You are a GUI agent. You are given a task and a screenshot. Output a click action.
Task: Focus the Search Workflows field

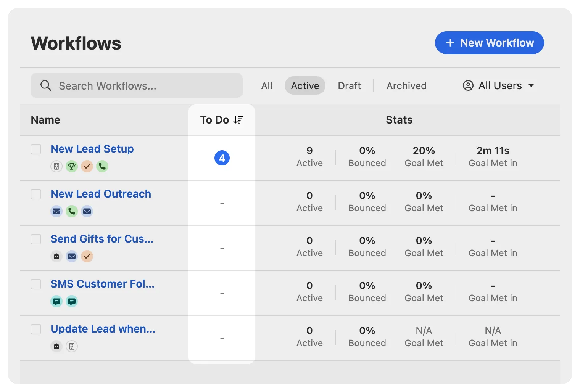[x=137, y=85]
